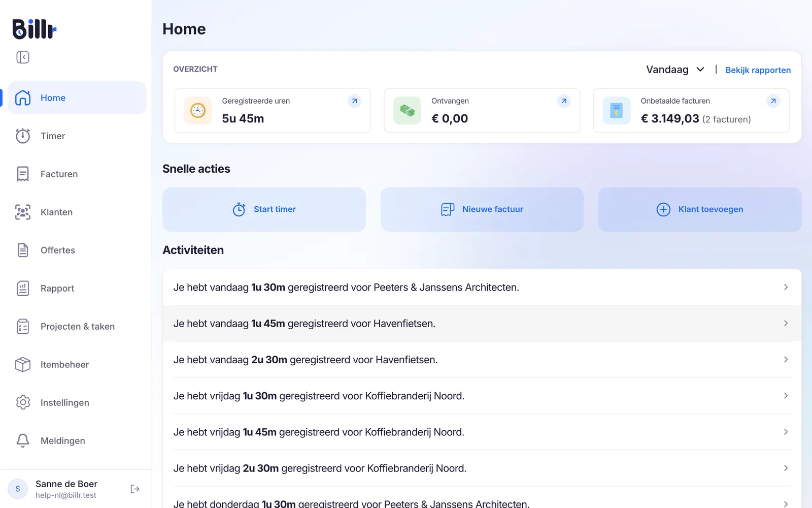The width and height of the screenshot is (812, 508).
Task: Open the Offertes menu item
Action: coord(77,250)
